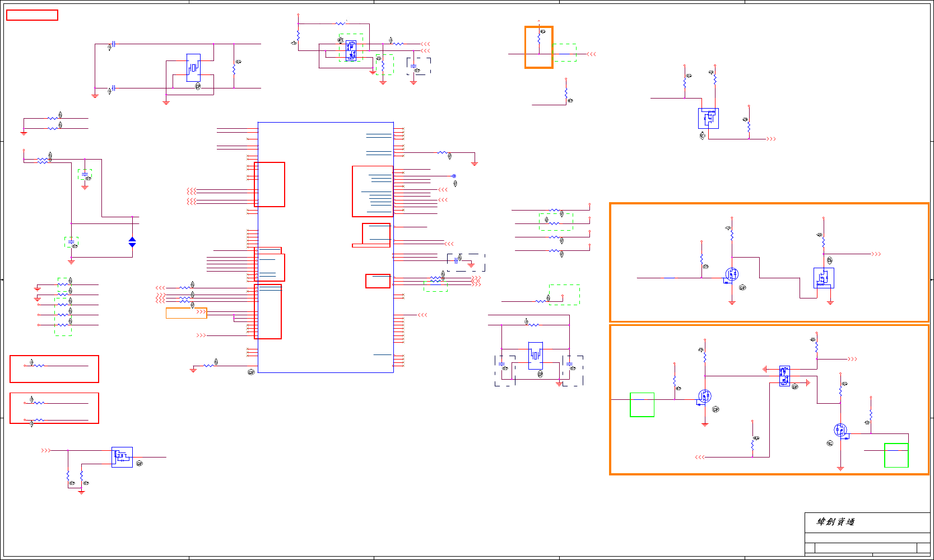The height and width of the screenshot is (560, 934).
Task: Select the dual MOSFET inside the top green dashed box
Action: coord(351,50)
